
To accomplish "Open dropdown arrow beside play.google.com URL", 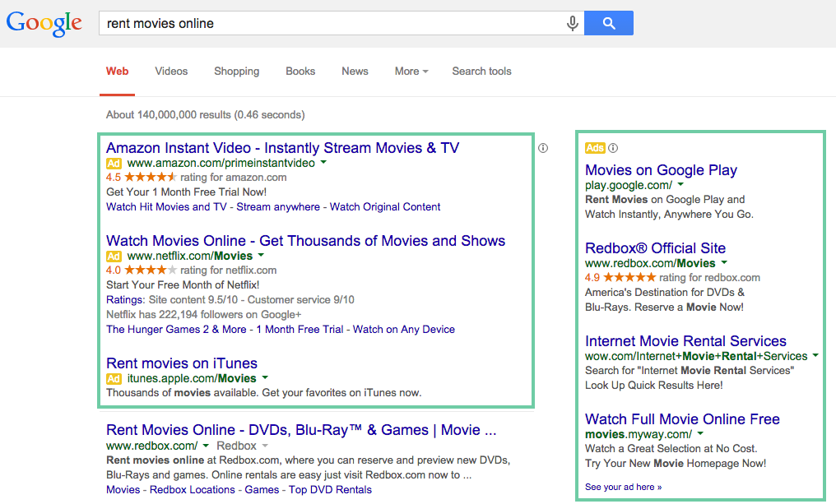I will click(x=680, y=185).
